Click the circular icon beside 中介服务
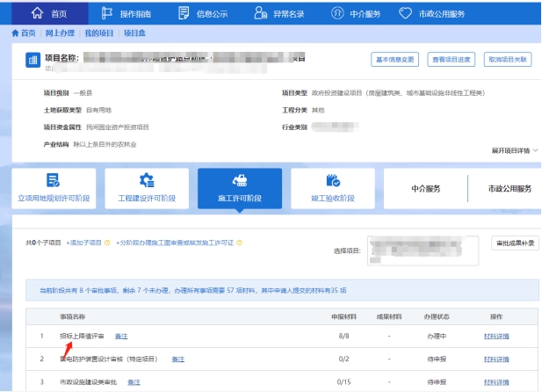Image resolution: width=542 pixels, height=392 pixels. coord(337,13)
